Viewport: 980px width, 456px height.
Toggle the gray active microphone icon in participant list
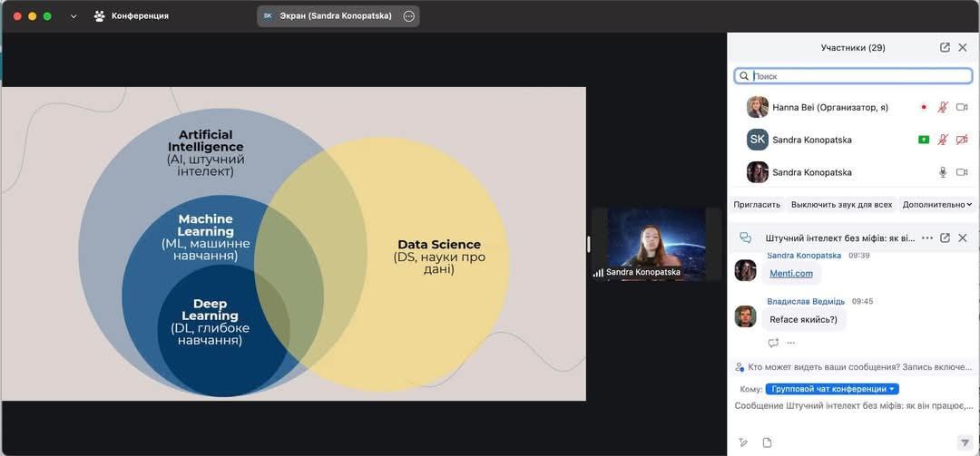(x=943, y=172)
